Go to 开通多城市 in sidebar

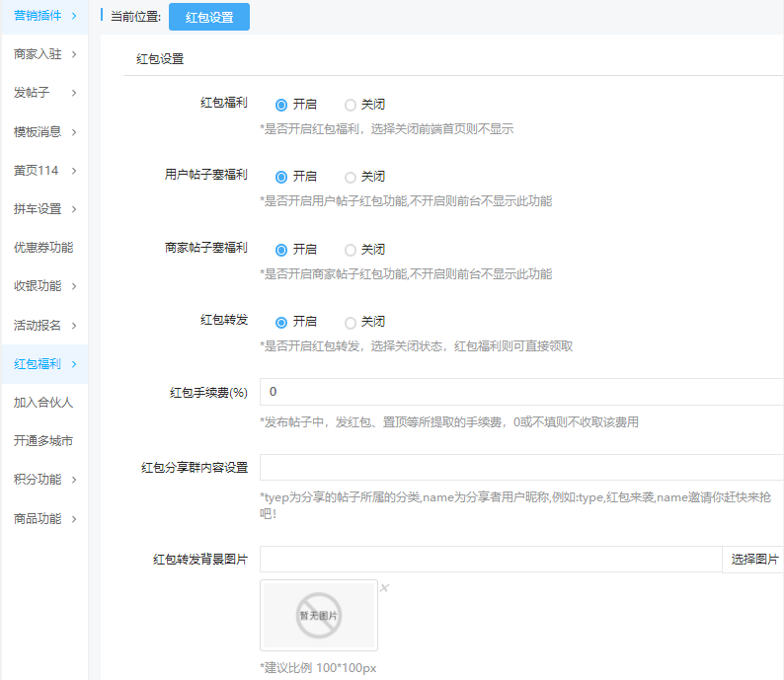click(x=45, y=441)
